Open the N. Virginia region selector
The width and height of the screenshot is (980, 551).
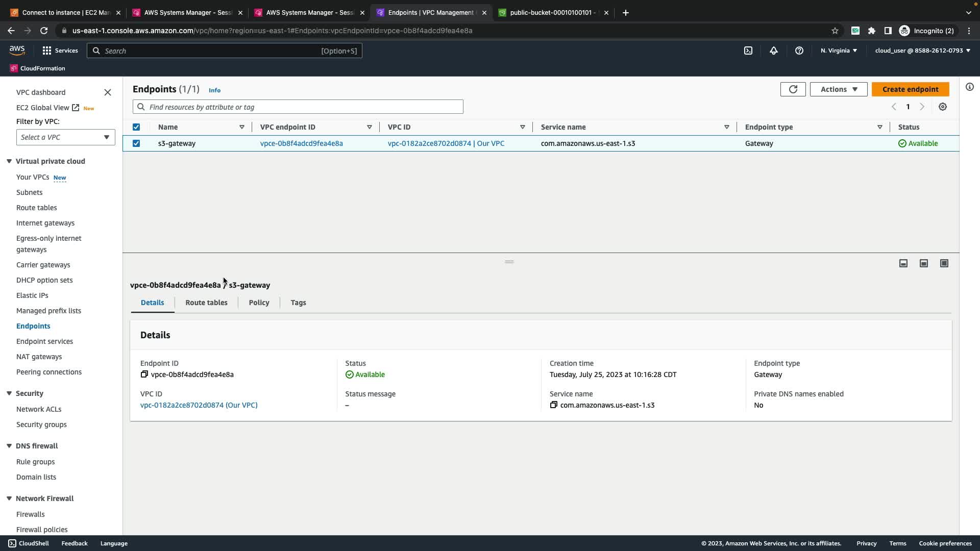point(839,51)
